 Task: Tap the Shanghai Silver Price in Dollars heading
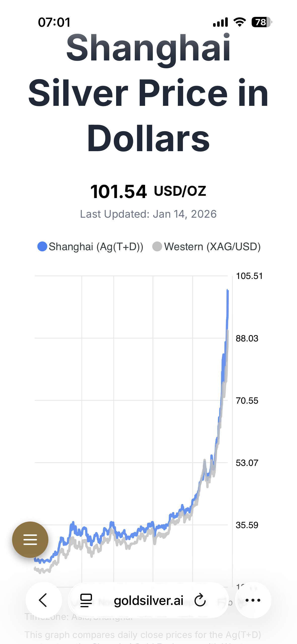pos(148,93)
